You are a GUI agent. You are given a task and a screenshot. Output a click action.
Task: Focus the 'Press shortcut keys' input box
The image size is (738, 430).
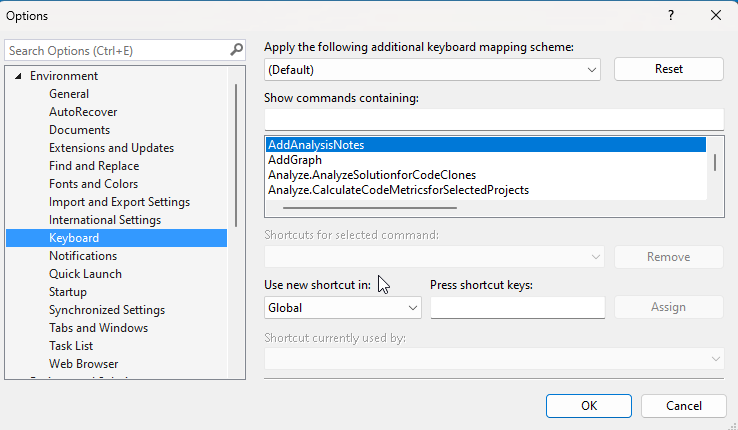pos(517,308)
